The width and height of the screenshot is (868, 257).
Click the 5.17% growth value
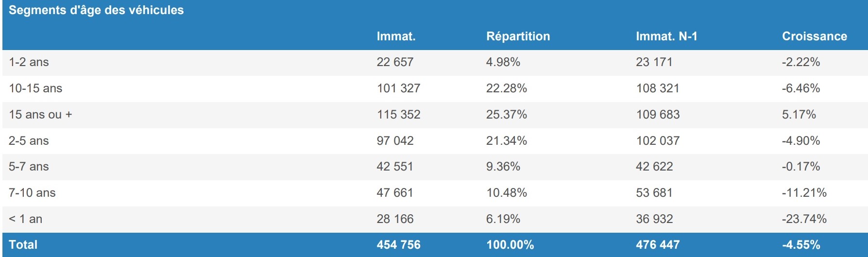coord(799,115)
